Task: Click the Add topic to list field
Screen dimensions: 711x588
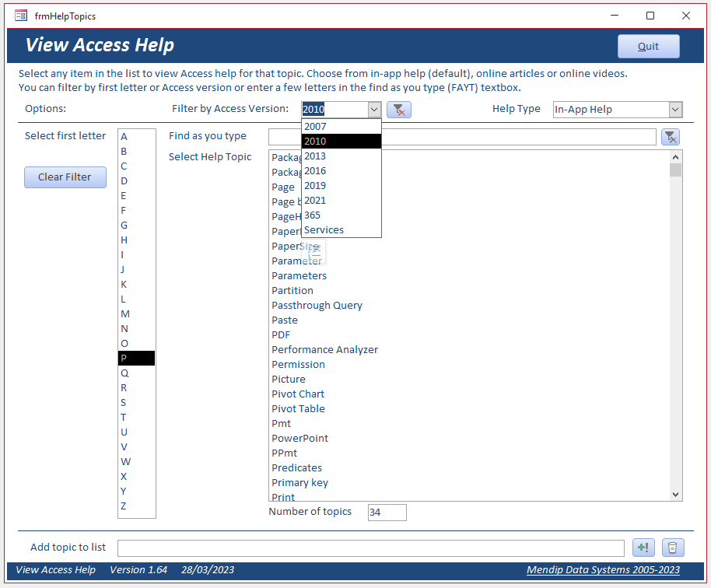Action: (370, 548)
